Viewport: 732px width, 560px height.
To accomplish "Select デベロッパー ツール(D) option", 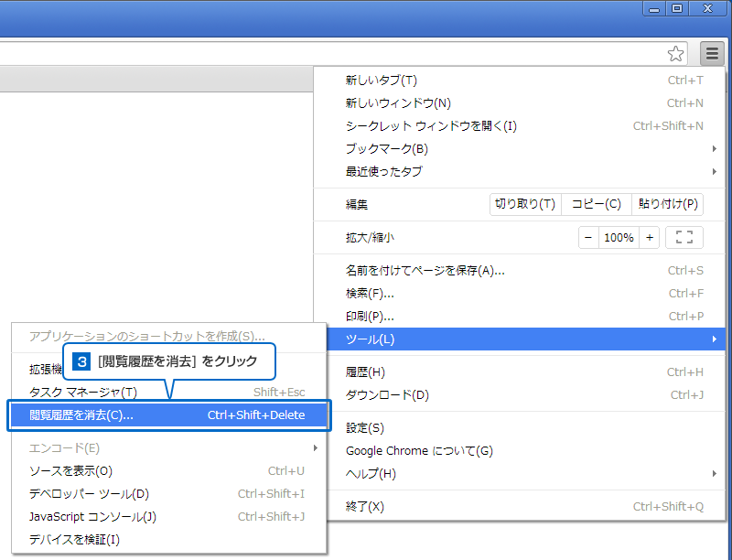I will pos(90,494).
